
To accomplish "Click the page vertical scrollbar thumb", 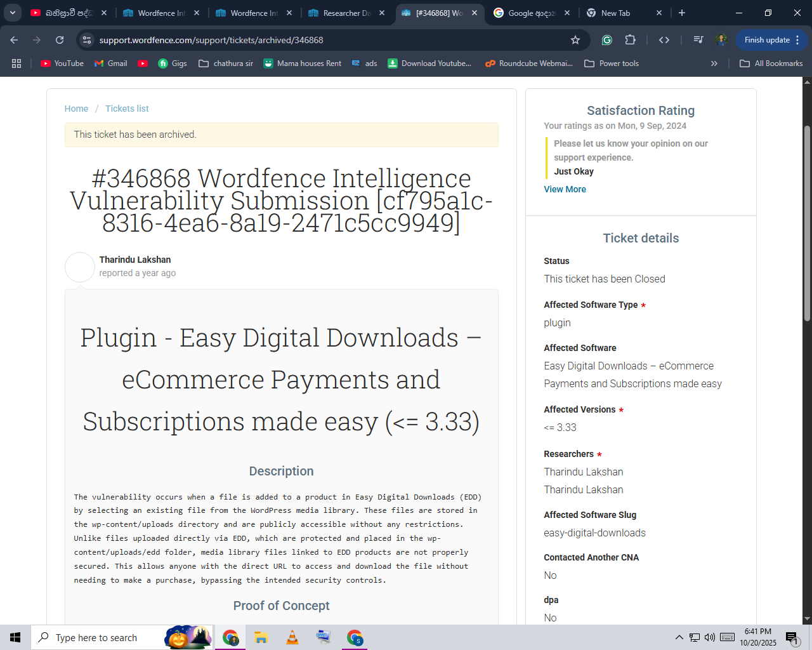I will (807, 223).
